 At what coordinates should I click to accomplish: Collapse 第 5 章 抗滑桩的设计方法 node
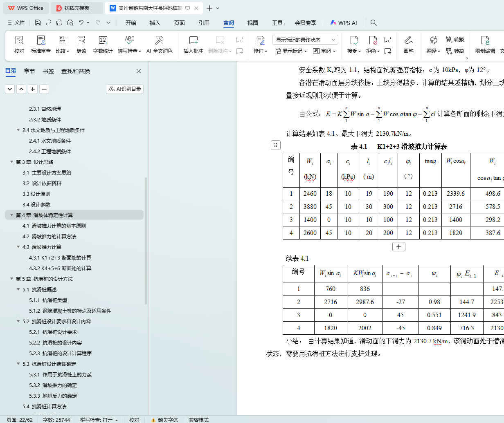[11, 279]
